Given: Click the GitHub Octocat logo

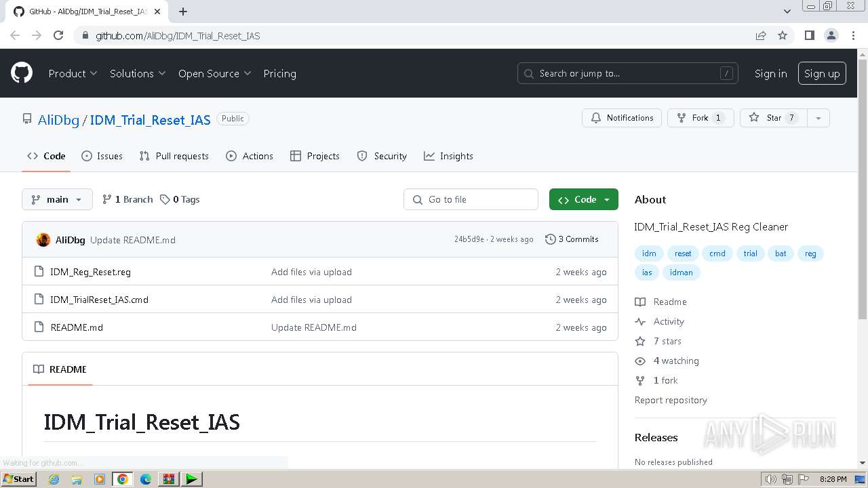Looking at the screenshot, I should [x=22, y=73].
